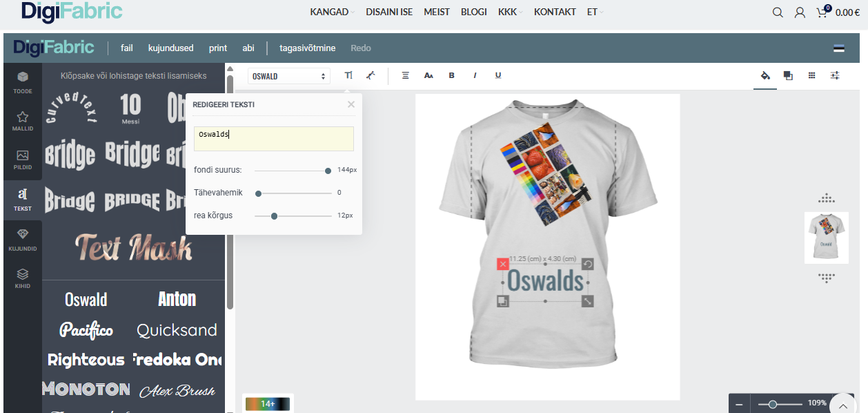Click the Oswalds text input field

click(x=273, y=138)
